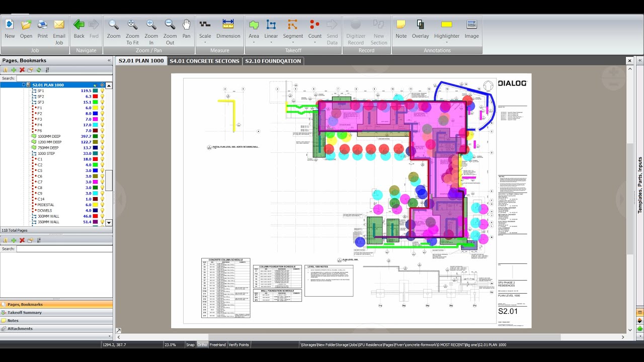Start a Count takeoff
The width and height of the screenshot is (644, 362).
coord(315,29)
